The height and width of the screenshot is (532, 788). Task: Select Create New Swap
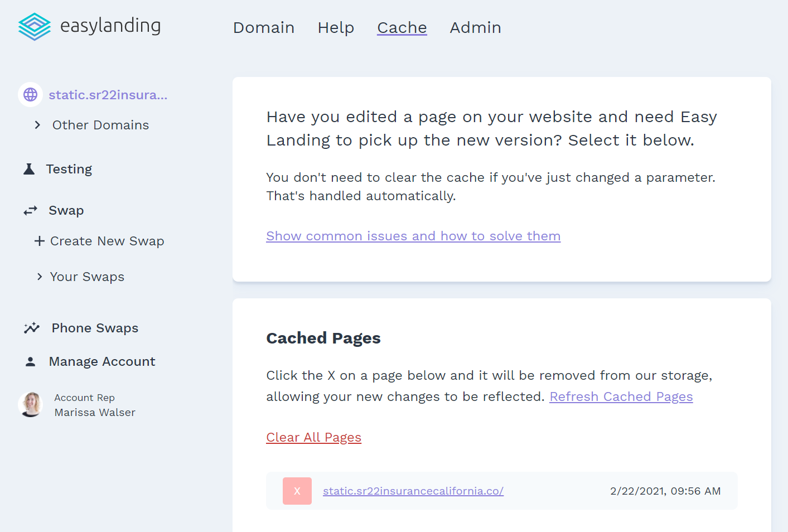click(107, 241)
